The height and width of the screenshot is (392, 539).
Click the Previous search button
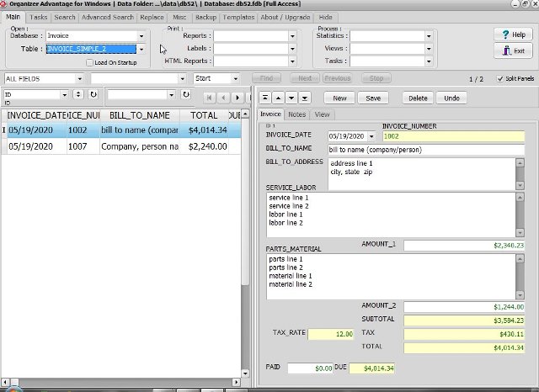(338, 78)
